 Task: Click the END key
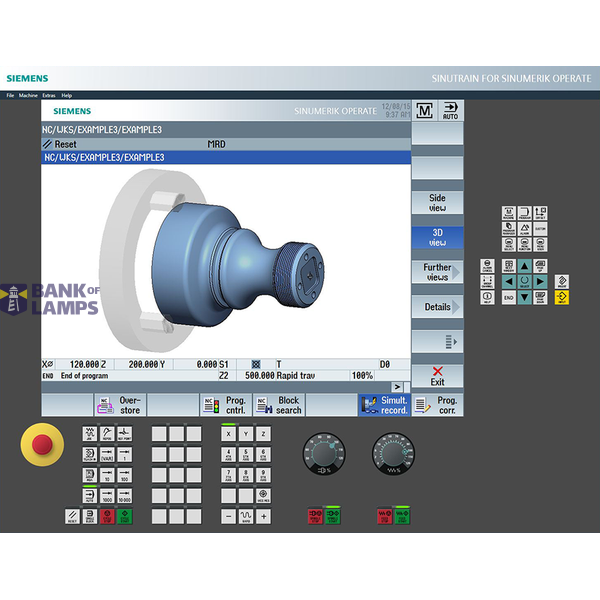pos(509,297)
